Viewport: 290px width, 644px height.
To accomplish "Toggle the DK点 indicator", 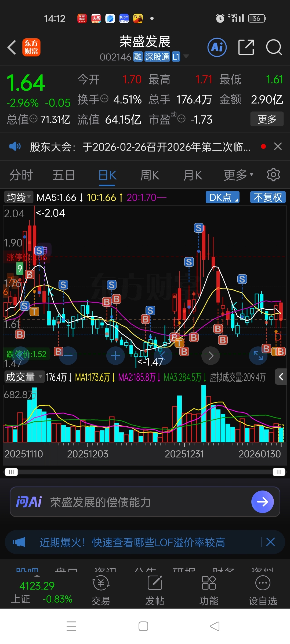I will click(x=222, y=197).
